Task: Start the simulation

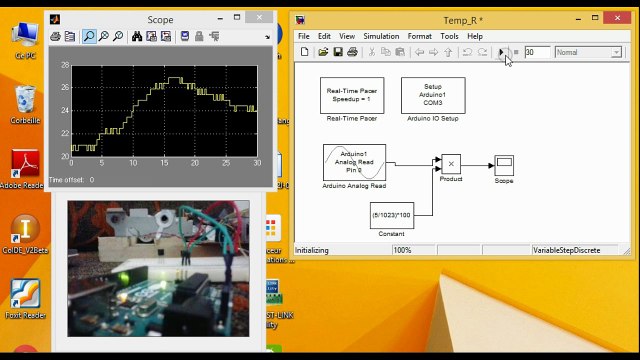Action: (x=501, y=52)
